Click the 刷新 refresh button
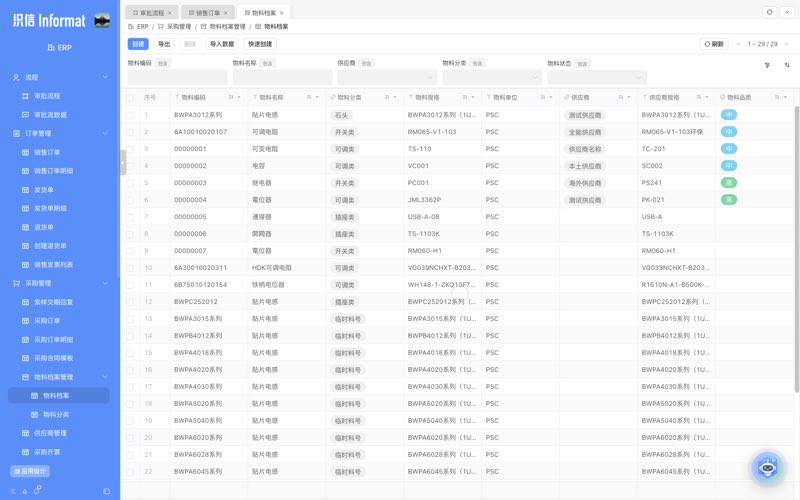800x500 pixels. click(x=714, y=44)
